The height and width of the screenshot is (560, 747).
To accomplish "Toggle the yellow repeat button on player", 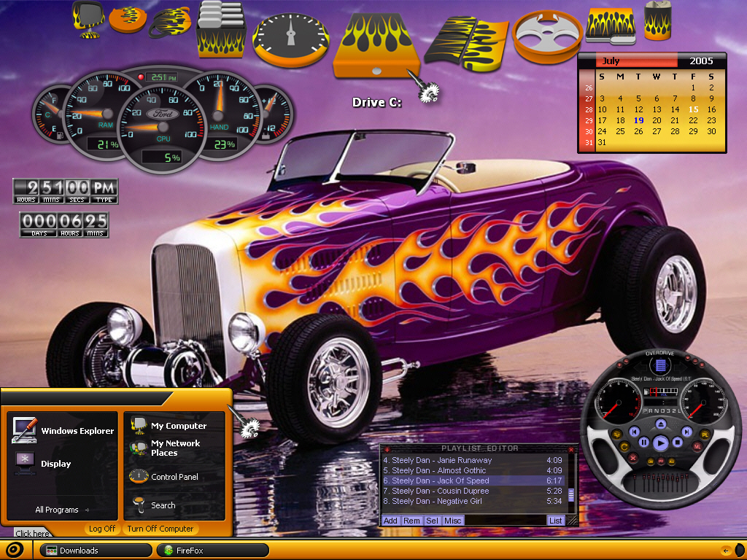I will [624, 447].
